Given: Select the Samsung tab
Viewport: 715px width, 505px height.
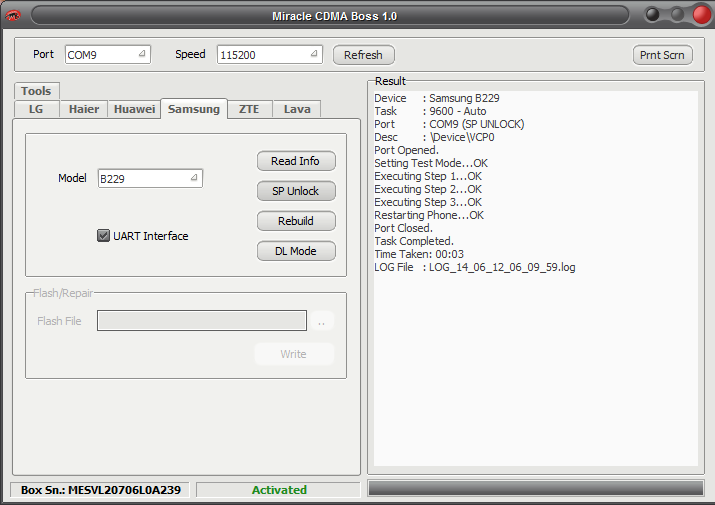Looking at the screenshot, I should coord(194,109).
